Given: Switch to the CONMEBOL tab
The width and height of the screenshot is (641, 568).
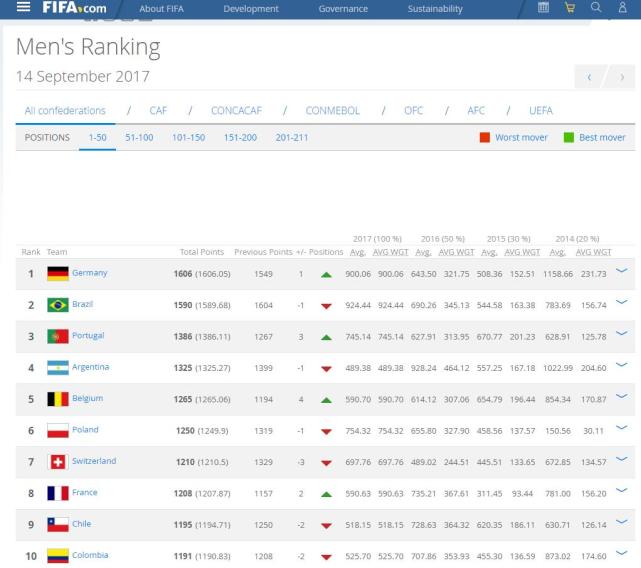Looking at the screenshot, I should (x=333, y=110).
